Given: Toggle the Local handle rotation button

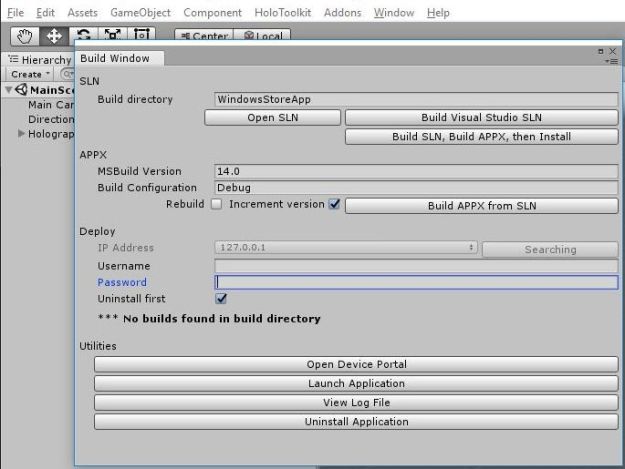Looking at the screenshot, I should [x=258, y=37].
